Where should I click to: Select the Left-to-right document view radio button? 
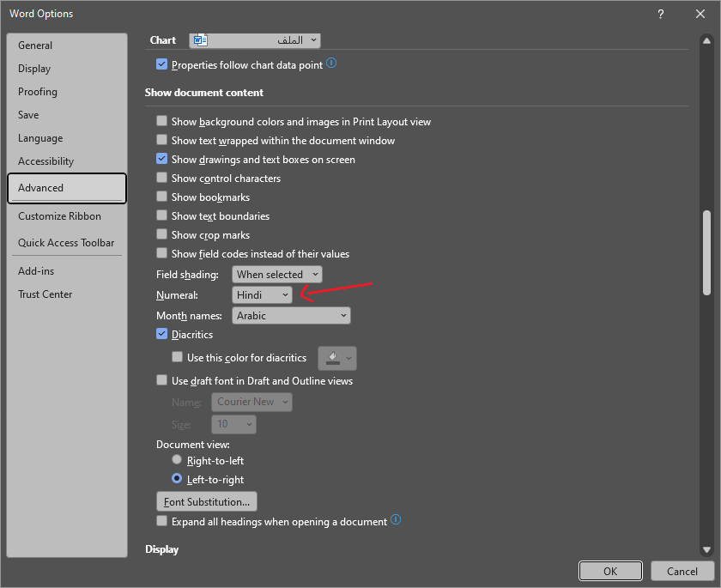click(177, 479)
